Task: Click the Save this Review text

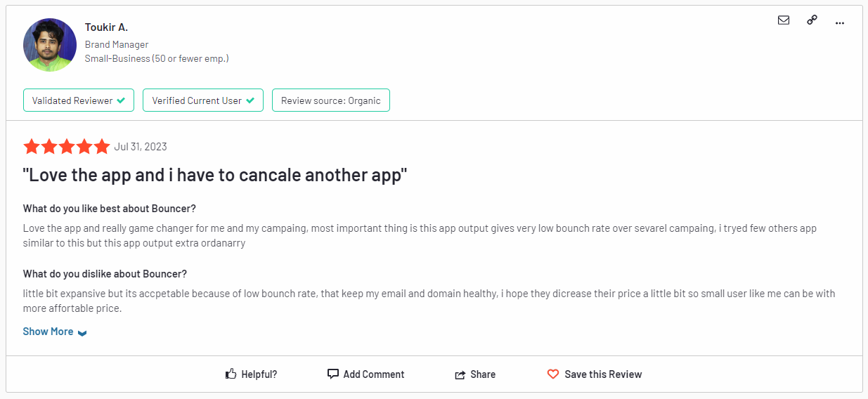Action: click(x=603, y=374)
